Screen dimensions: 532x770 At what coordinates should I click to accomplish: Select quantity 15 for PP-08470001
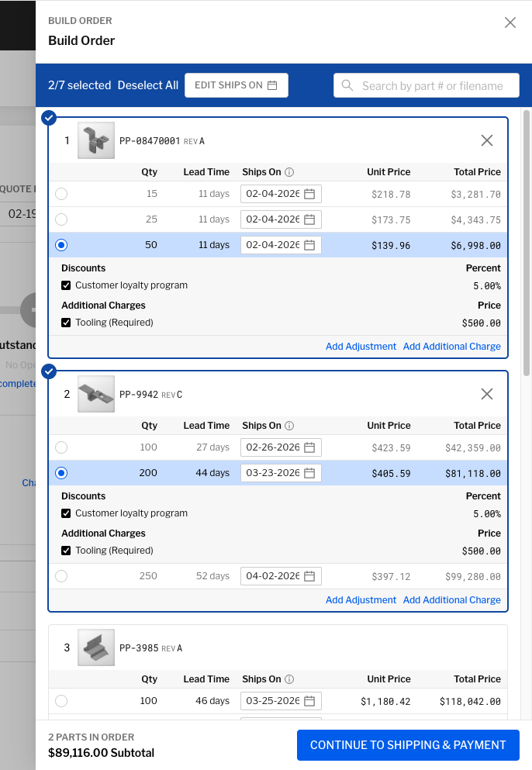[x=61, y=194]
